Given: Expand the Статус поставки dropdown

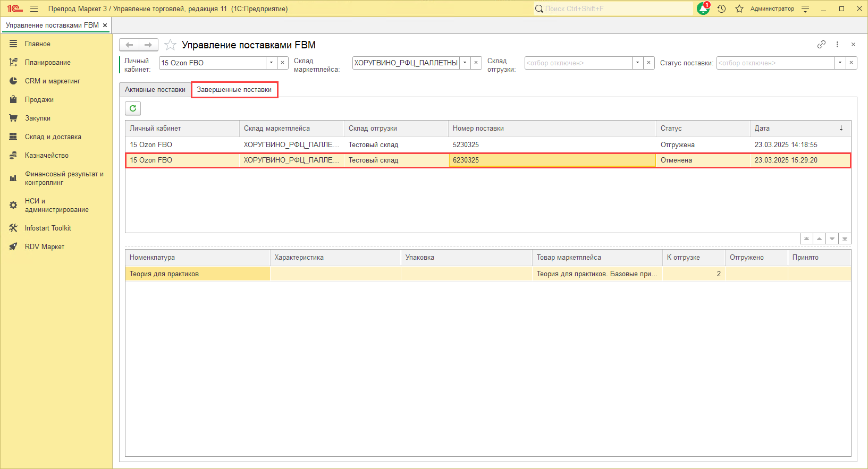Looking at the screenshot, I should (840, 63).
